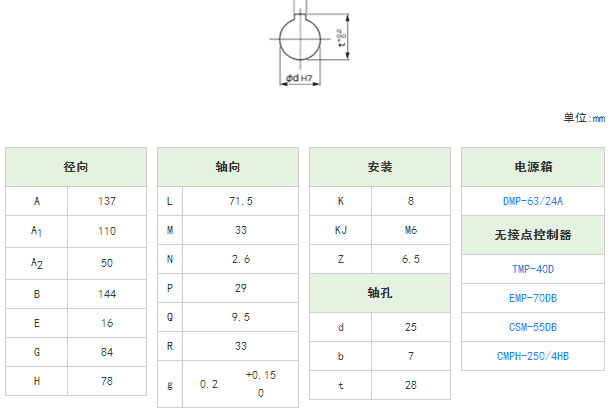The image size is (614, 414).
Task: Click the 径向 table header
Action: 76,167
